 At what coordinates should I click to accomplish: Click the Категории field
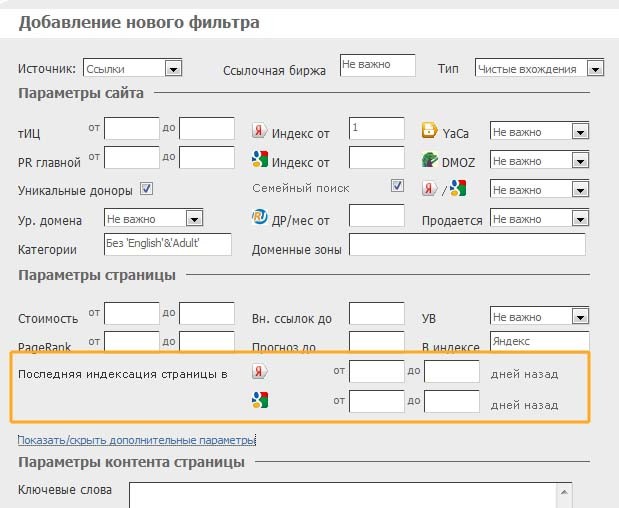point(167,245)
